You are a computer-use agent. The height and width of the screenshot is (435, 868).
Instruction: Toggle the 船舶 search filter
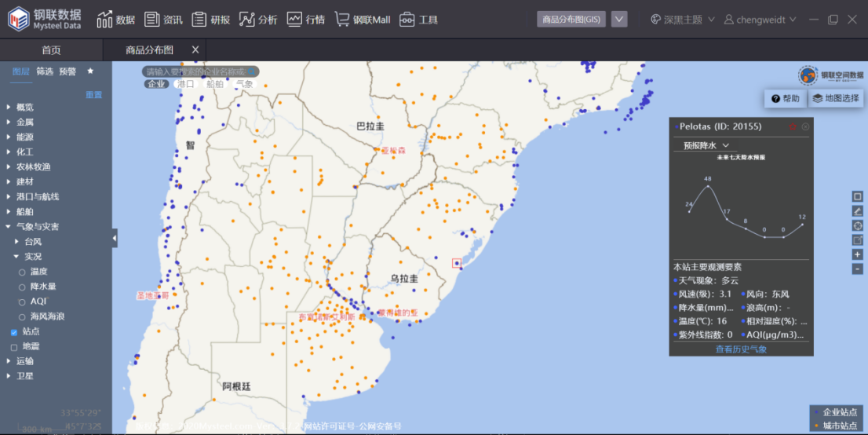point(215,84)
